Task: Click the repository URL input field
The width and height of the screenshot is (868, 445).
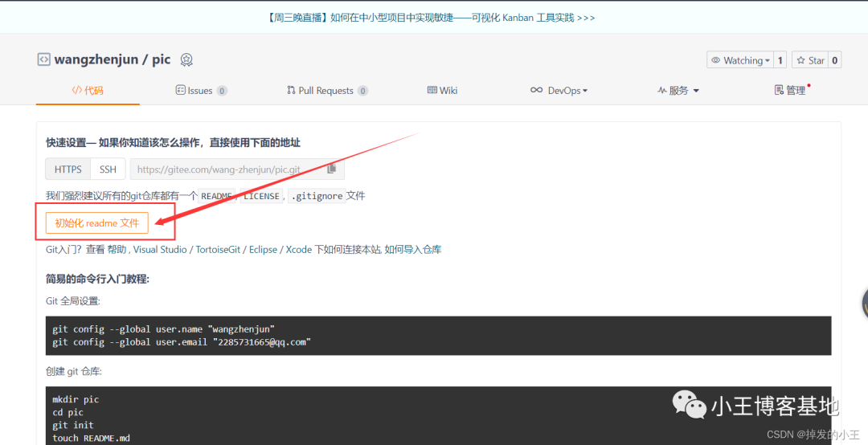Action: tap(227, 169)
